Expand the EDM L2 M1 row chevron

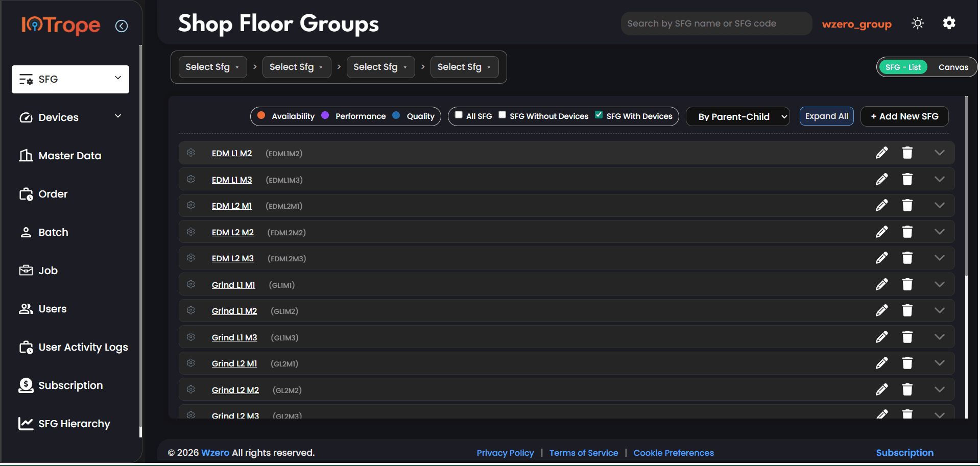(939, 205)
